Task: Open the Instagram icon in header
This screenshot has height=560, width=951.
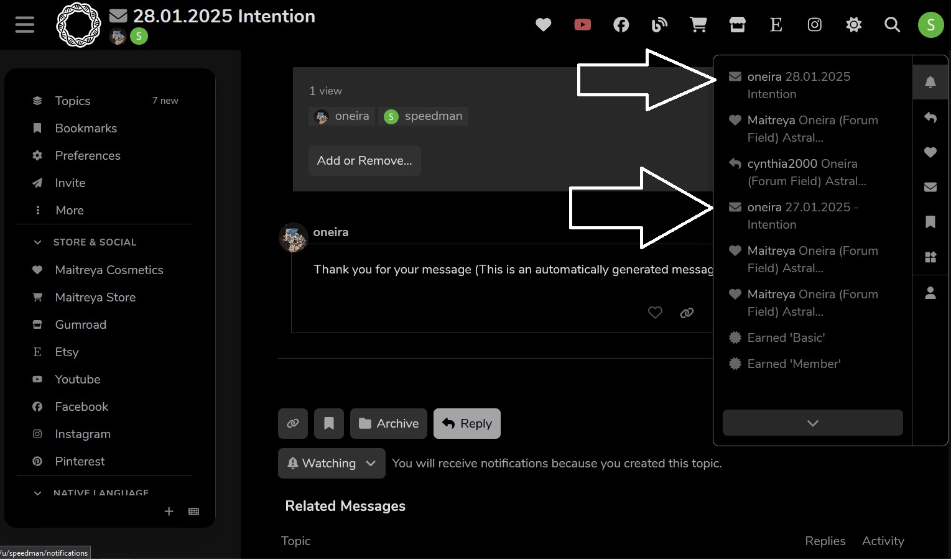Action: tap(815, 25)
